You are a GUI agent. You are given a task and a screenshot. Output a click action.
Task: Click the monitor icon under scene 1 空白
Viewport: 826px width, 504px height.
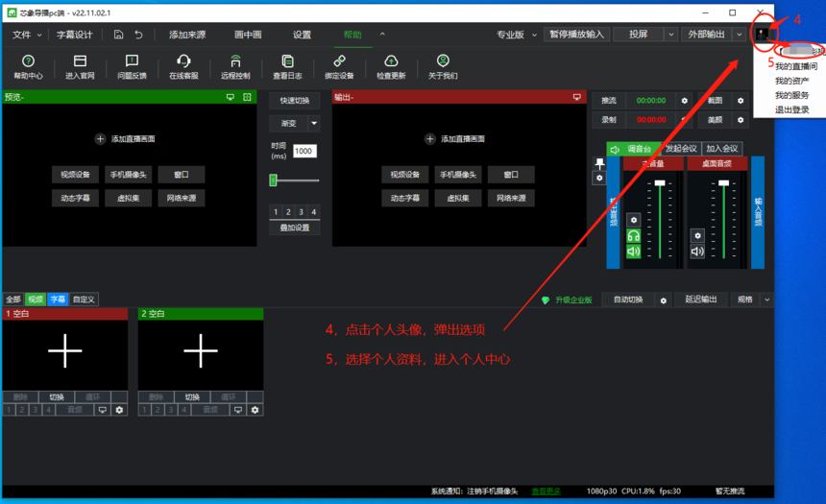click(x=102, y=410)
